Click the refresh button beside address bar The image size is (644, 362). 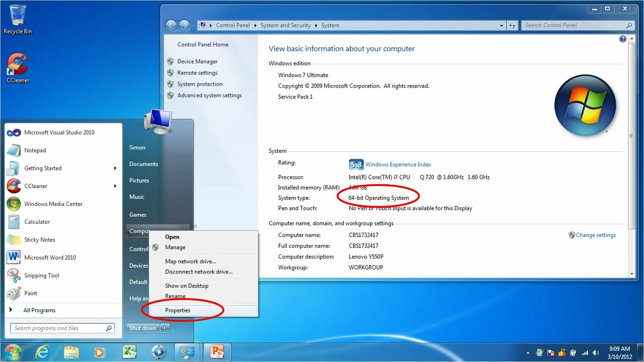(x=512, y=25)
